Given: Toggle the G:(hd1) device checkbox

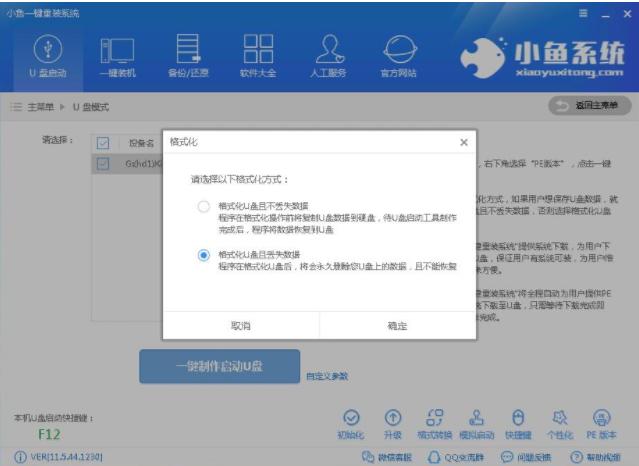Looking at the screenshot, I should (103, 164).
